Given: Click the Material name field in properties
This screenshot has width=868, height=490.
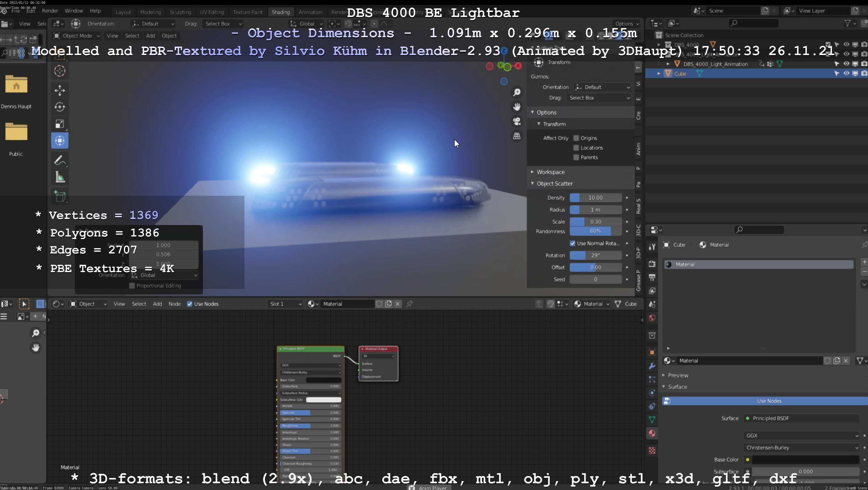Looking at the screenshot, I should [x=749, y=361].
